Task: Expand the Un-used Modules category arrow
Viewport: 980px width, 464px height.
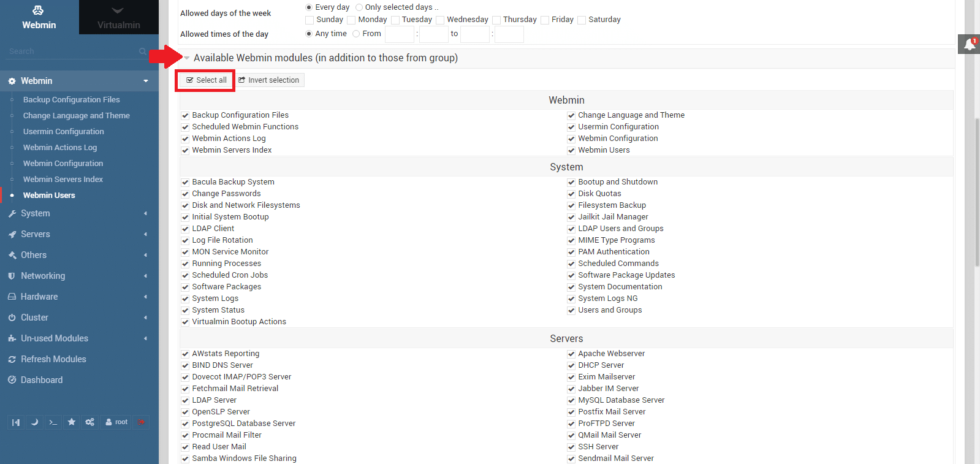Action: (x=146, y=338)
